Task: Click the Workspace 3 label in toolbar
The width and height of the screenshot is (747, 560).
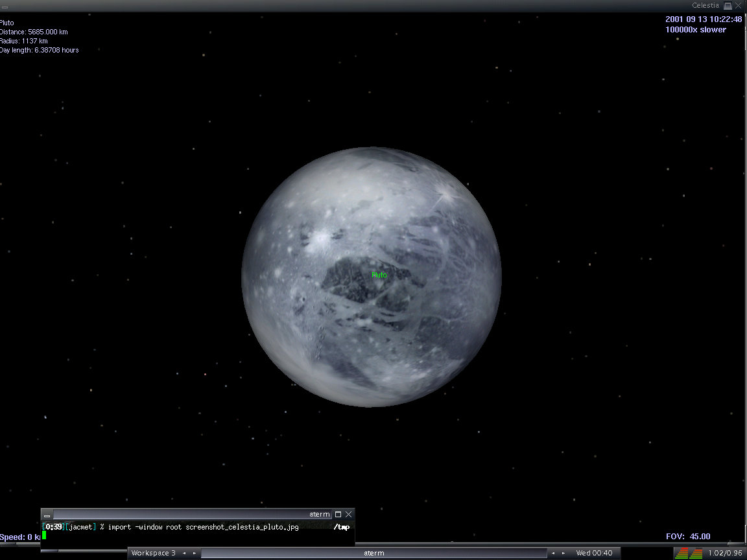Action: tap(153, 553)
